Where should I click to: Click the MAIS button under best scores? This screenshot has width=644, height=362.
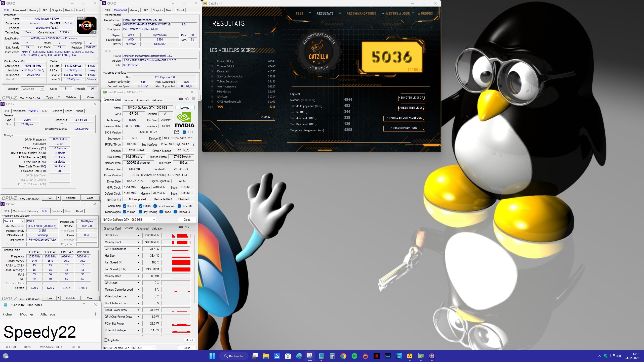point(265,117)
